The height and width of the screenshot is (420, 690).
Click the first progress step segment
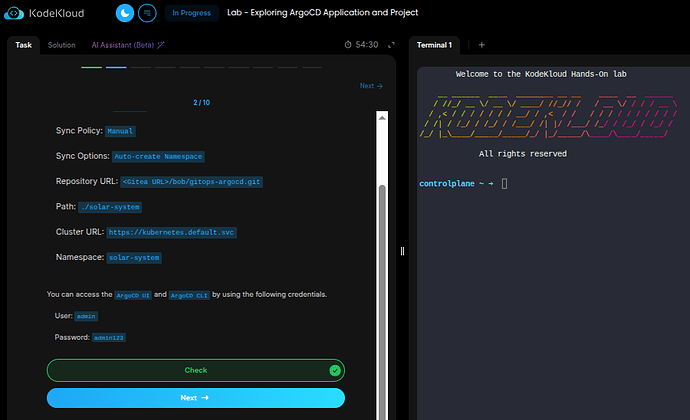point(92,67)
